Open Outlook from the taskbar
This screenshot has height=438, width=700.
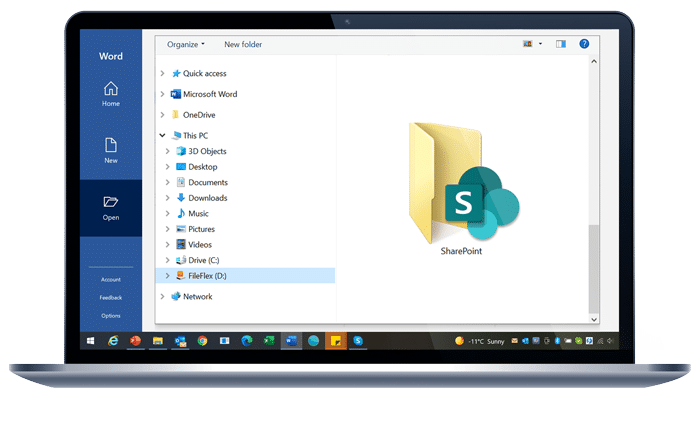[x=180, y=341]
